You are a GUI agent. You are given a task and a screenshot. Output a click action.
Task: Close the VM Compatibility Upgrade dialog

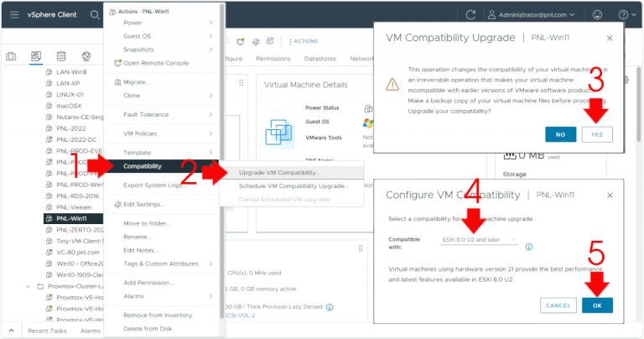coord(610,38)
